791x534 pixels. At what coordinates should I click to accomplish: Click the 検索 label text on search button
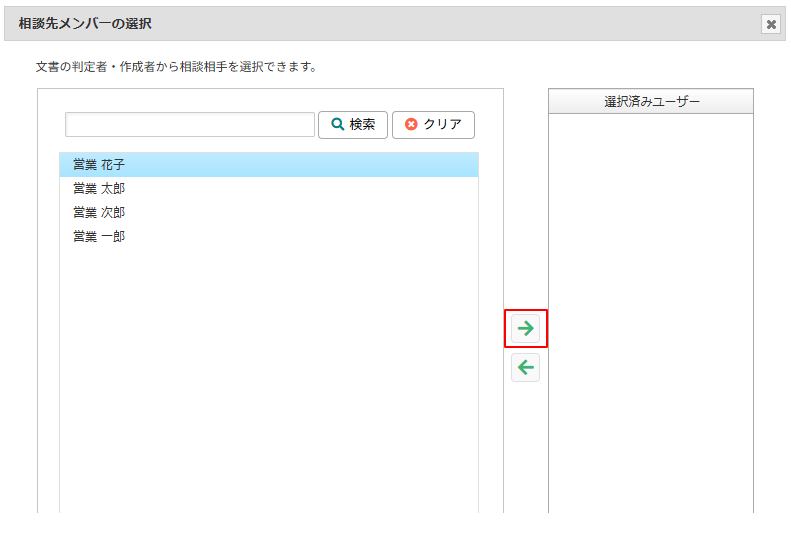point(362,125)
